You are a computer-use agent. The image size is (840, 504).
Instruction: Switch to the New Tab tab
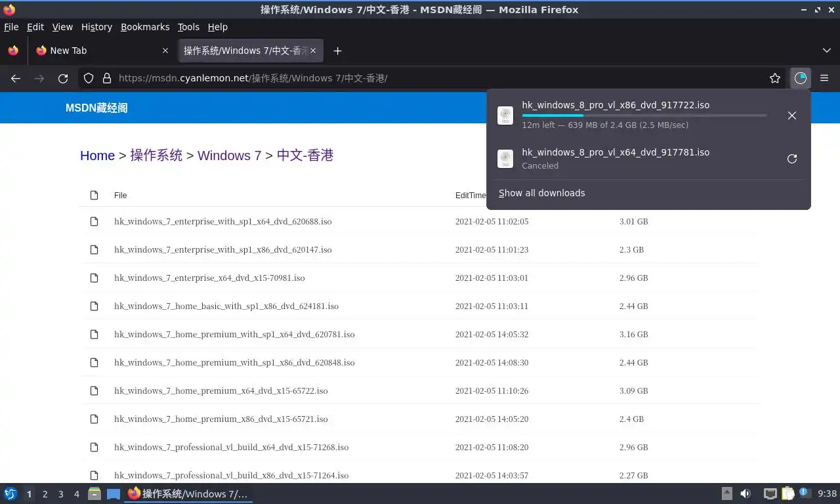(x=102, y=51)
